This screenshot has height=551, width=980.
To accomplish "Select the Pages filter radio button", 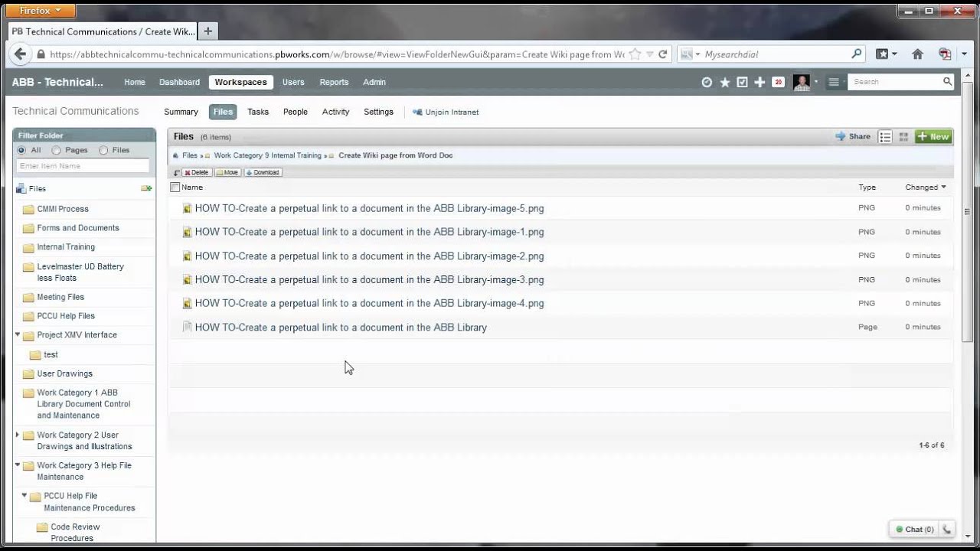I will click(x=55, y=150).
